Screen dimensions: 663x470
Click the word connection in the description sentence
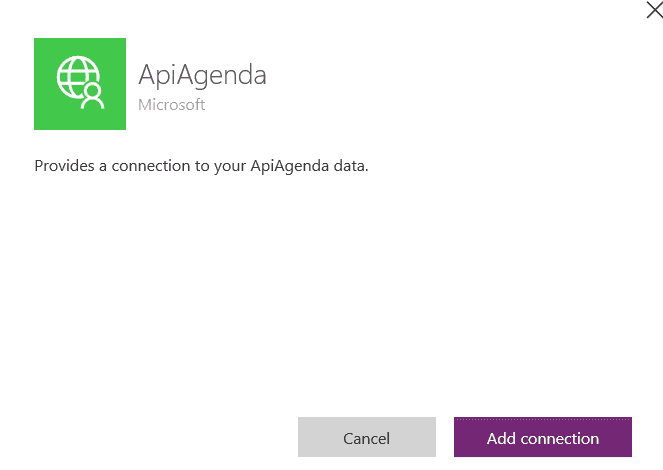point(151,166)
